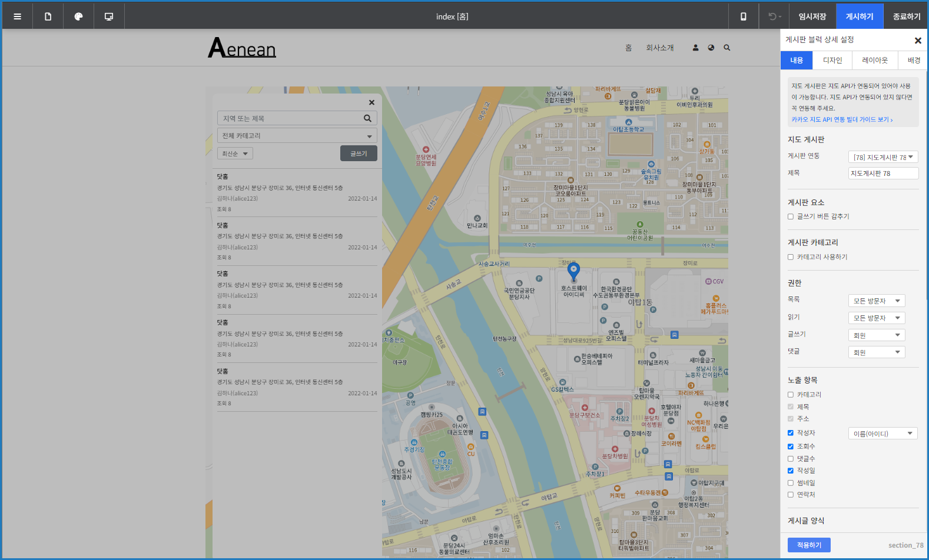Open the 게시판 연동 dropdown
929x560 pixels.
coord(883,157)
